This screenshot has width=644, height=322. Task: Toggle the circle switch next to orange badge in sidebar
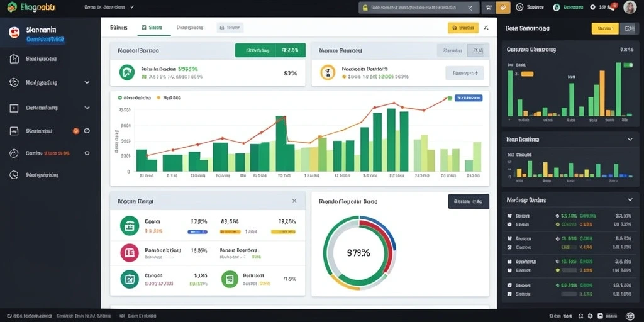pos(87,131)
